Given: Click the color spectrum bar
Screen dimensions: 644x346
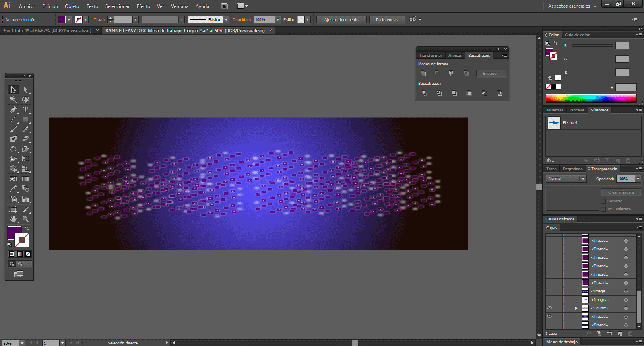Looking at the screenshot, I should point(591,98).
